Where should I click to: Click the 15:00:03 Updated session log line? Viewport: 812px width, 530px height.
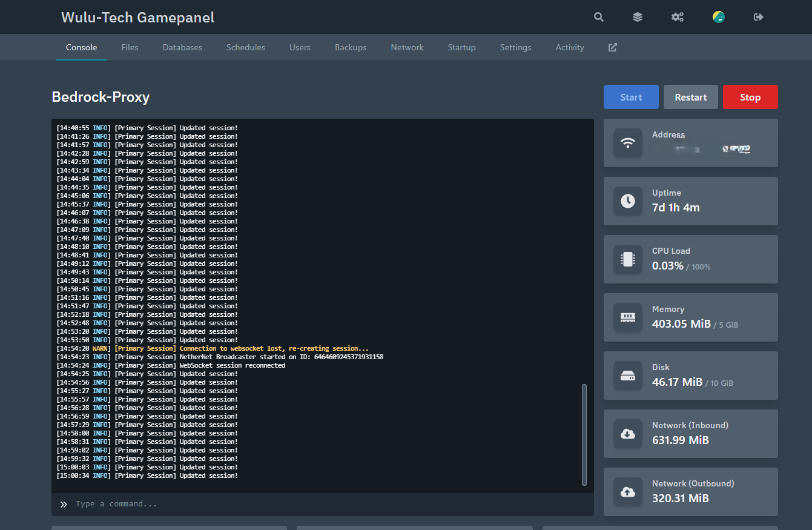tap(147, 467)
